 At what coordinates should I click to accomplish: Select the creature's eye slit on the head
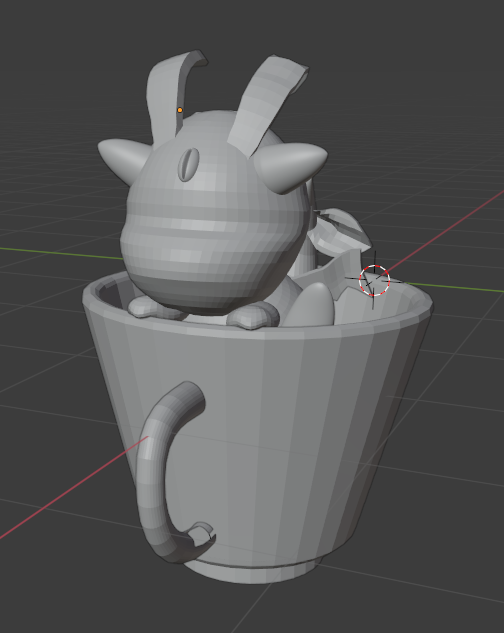(x=189, y=164)
